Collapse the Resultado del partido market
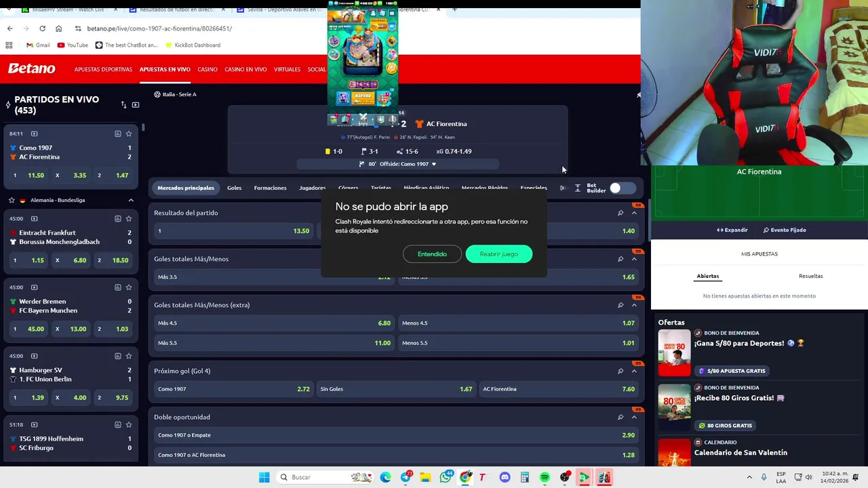 point(634,213)
